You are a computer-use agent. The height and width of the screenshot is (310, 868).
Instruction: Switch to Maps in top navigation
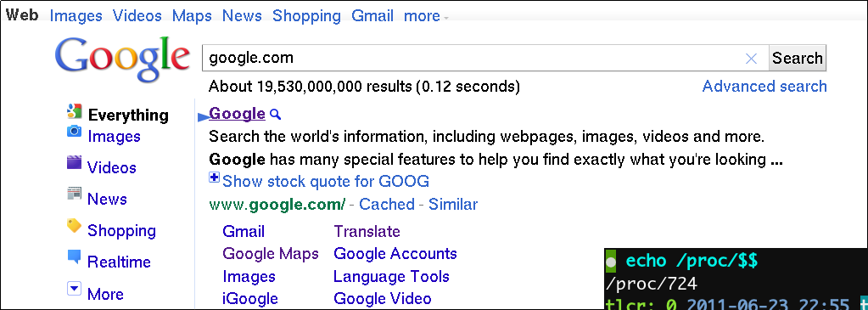pos(192,16)
